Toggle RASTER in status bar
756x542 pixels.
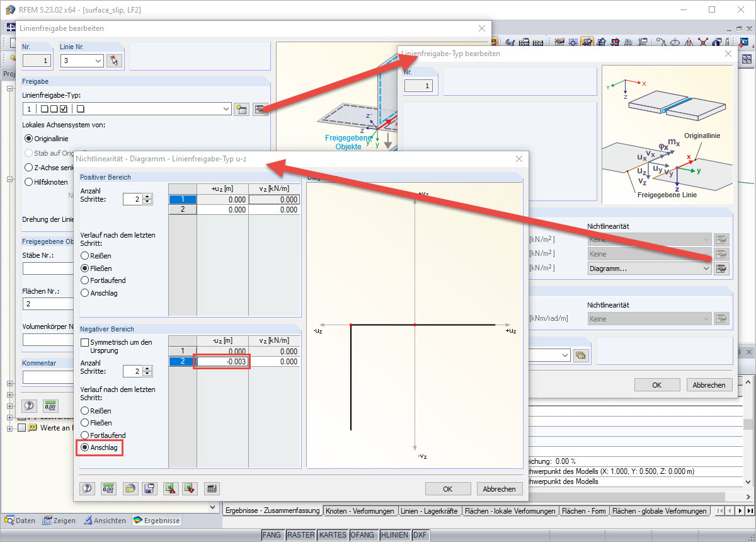tap(301, 535)
